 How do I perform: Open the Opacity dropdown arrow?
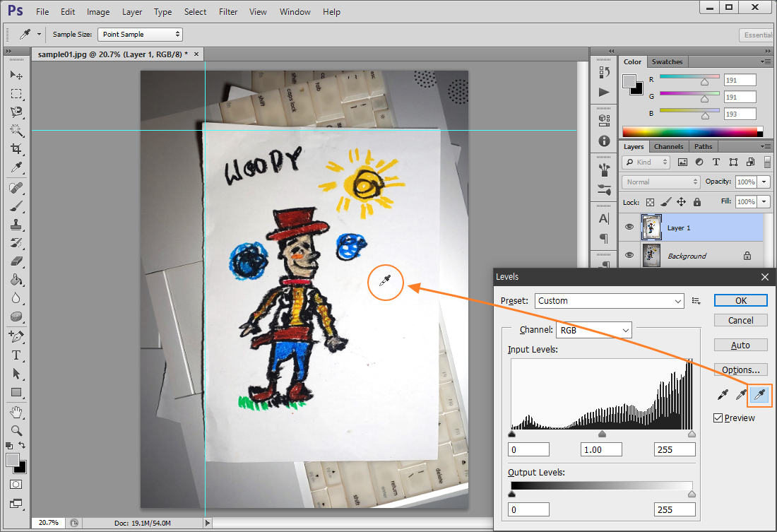pos(764,182)
